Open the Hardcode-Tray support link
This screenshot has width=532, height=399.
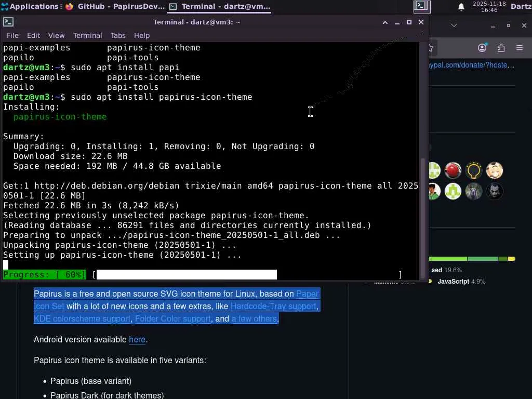point(273,307)
